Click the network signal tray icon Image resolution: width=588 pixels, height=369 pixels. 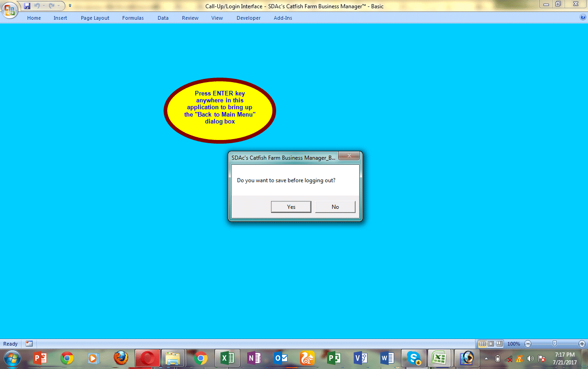[509, 358]
